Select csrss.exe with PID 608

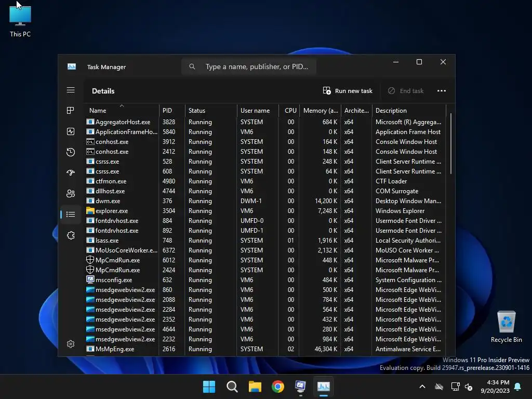point(265,171)
